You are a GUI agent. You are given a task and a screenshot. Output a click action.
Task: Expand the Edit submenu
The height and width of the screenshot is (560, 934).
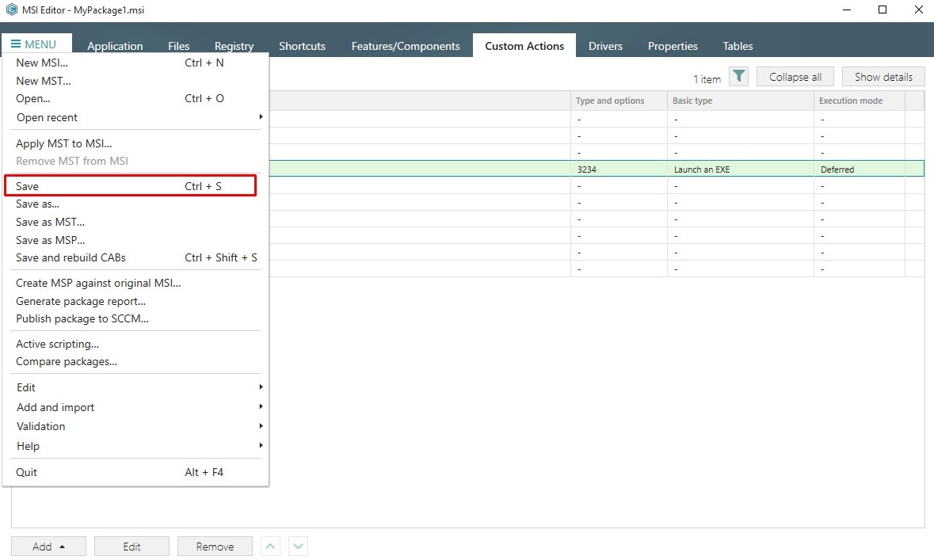coord(135,387)
